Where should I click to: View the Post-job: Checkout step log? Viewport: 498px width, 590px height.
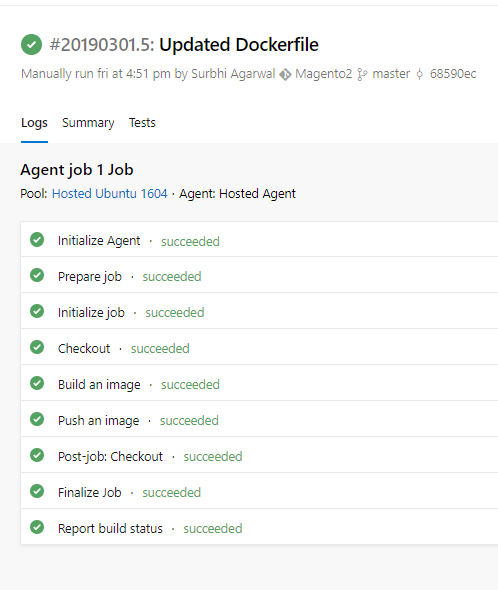click(x=259, y=455)
